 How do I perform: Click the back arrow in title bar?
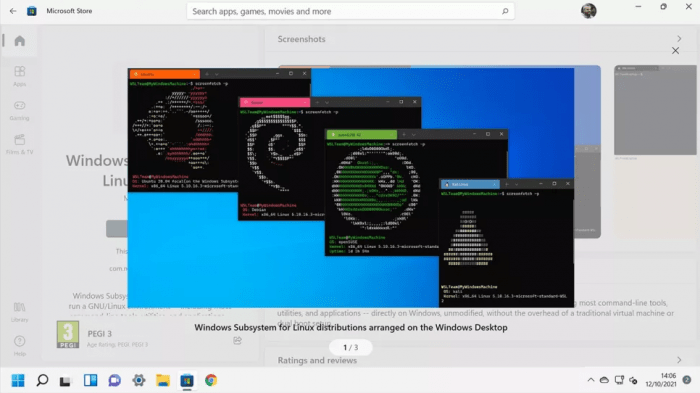click(x=12, y=11)
